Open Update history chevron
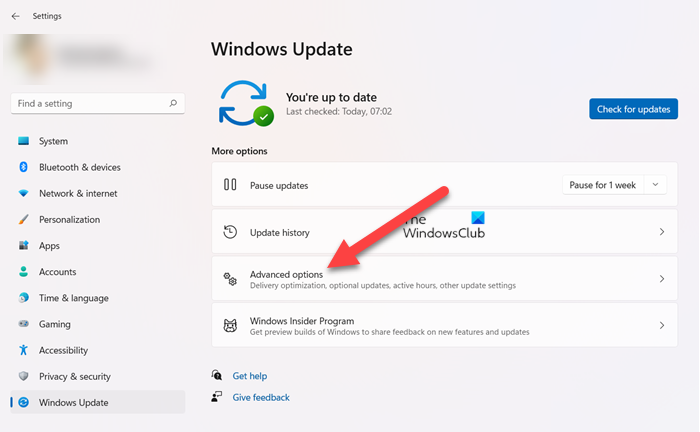The width and height of the screenshot is (700, 432). tap(662, 232)
